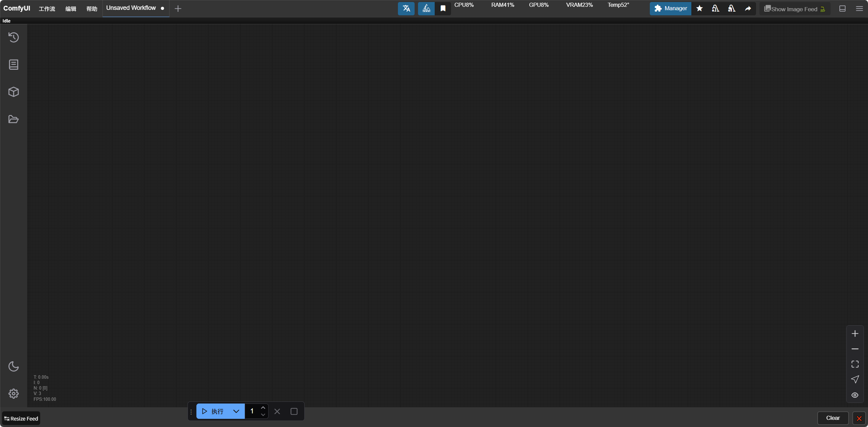Click the star favorites icon
Viewport: 868px width, 427px height.
700,9
